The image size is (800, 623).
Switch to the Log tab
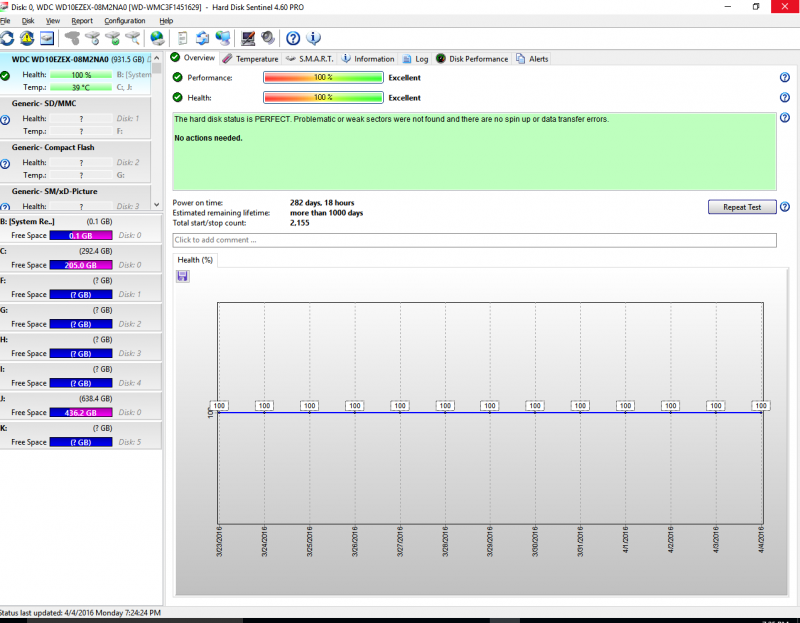[415, 59]
